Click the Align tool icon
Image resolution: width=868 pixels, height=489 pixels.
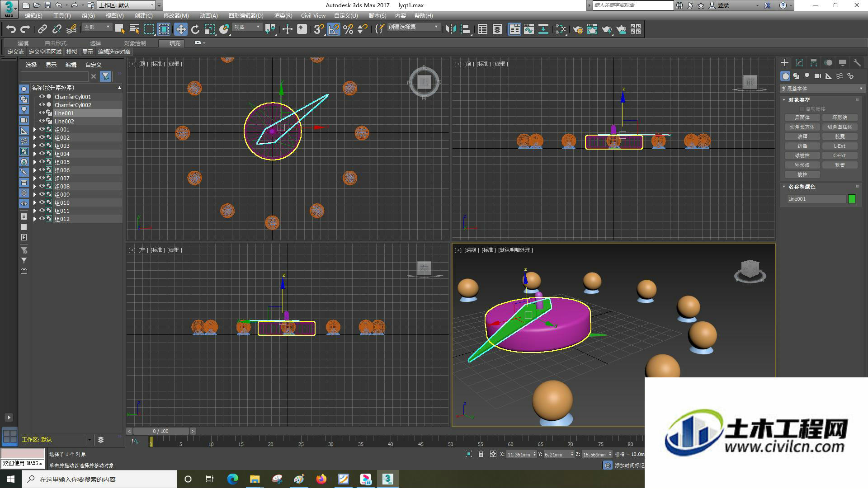pyautogui.click(x=466, y=29)
